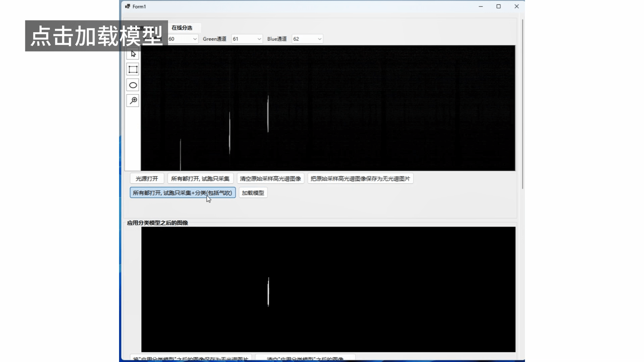Click the 应用分类模型之后的图像 label
The image size is (644, 362).
[157, 223]
